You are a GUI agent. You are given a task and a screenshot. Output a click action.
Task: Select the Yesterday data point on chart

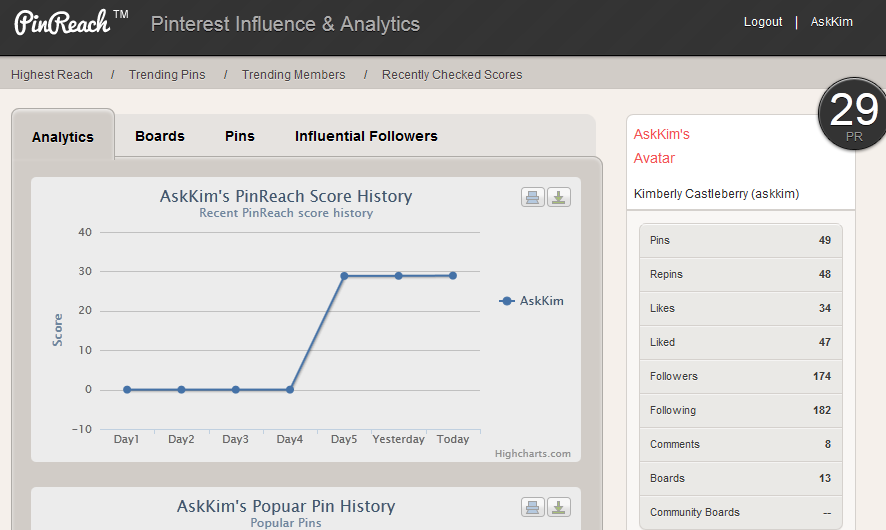399,276
